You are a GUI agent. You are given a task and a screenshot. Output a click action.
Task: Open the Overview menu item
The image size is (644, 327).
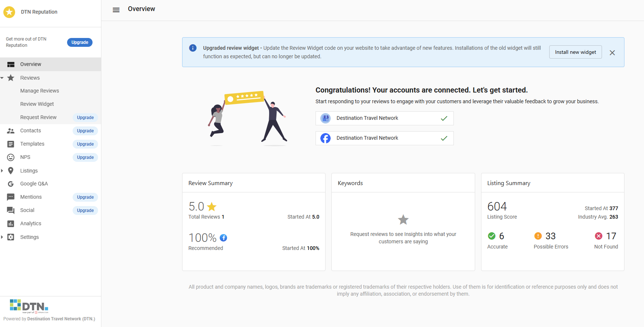(x=51, y=65)
